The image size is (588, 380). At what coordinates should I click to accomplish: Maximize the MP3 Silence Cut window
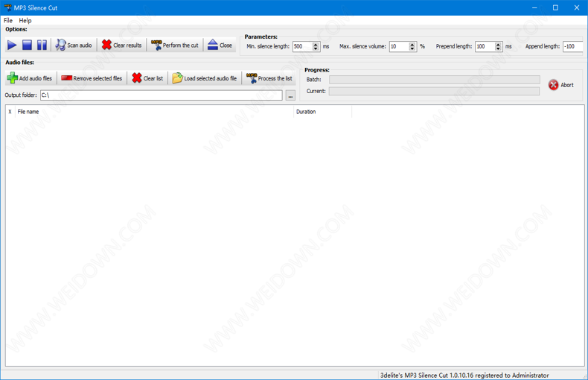point(555,7)
